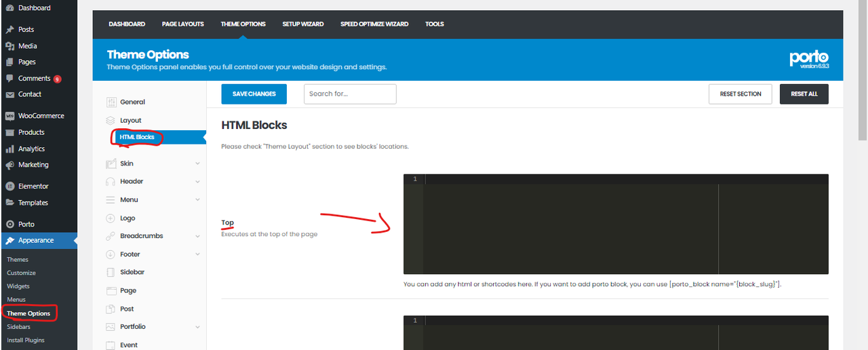Expand the Skin section chevron
868x350 pixels.
point(197,163)
